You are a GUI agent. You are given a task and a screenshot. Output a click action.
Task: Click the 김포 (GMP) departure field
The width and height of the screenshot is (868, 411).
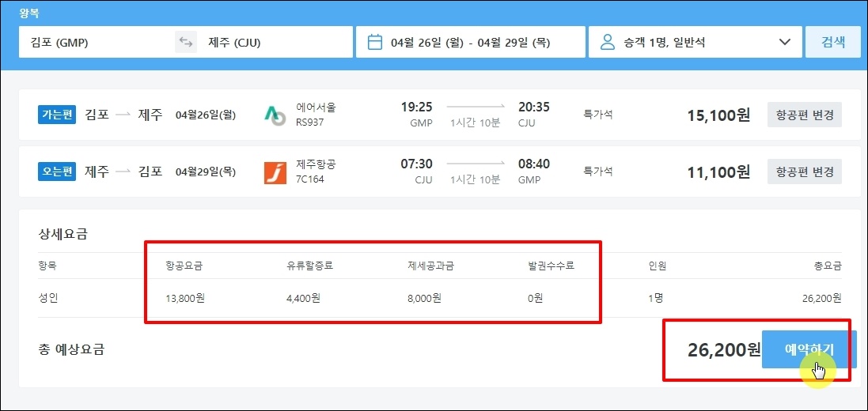click(97, 42)
